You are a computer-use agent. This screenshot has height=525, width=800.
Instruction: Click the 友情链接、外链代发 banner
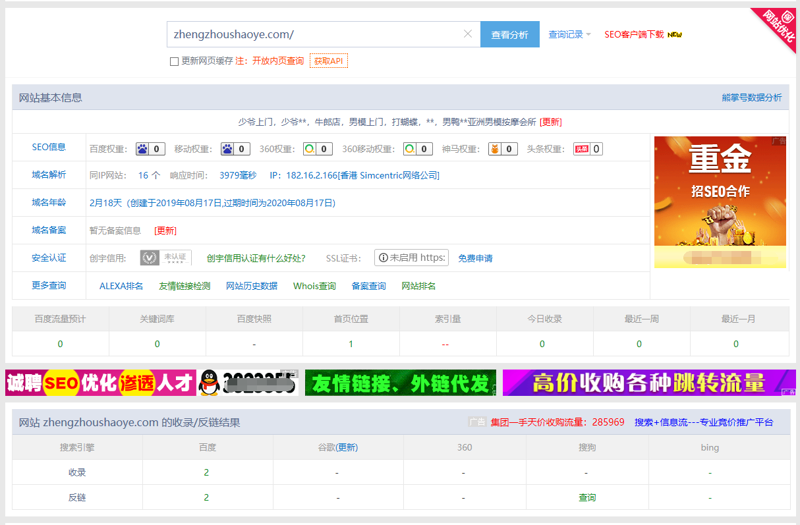click(401, 383)
